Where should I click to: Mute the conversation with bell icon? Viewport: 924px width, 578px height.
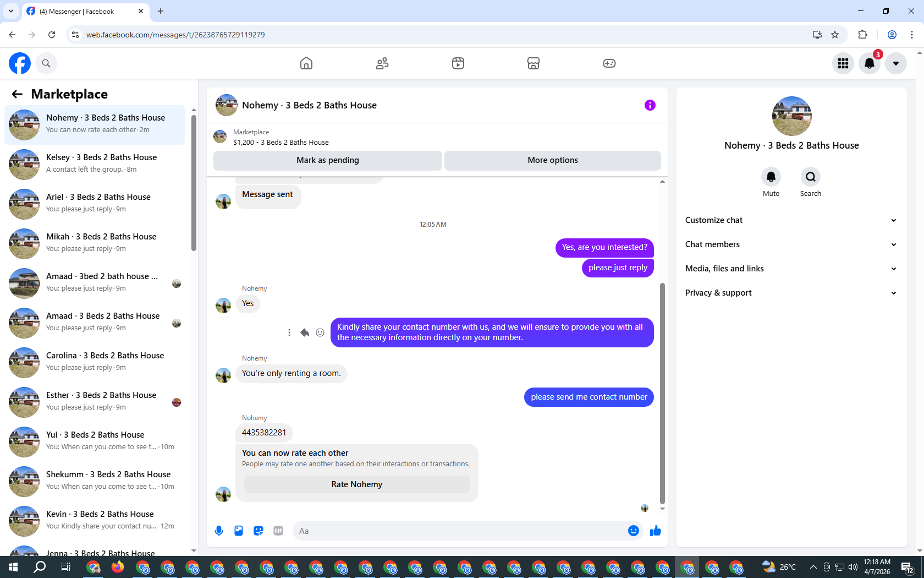[771, 177]
